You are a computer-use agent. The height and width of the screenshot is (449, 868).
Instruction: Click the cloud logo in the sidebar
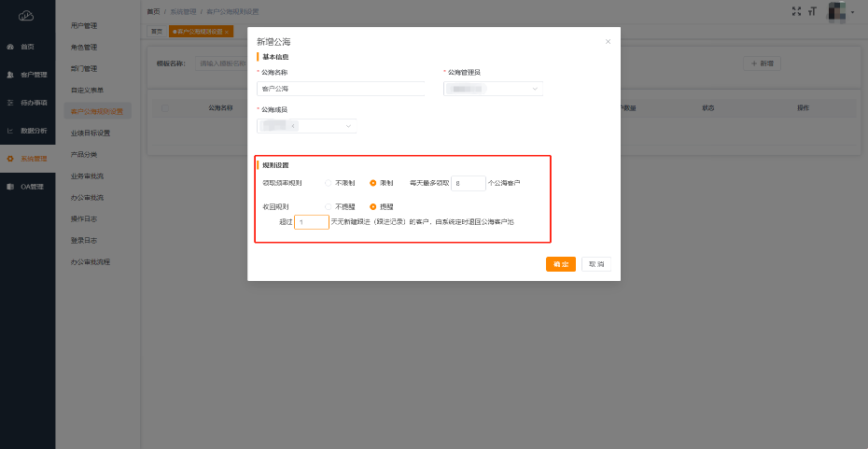pos(26,16)
